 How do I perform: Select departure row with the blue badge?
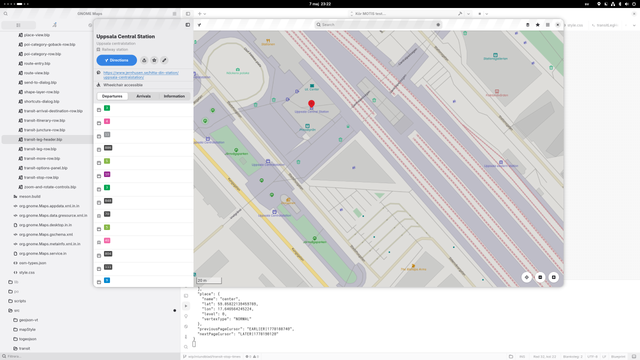(x=144, y=281)
